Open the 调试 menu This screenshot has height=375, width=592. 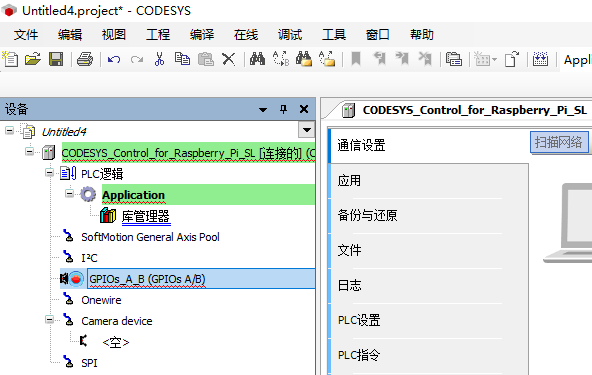[290, 35]
